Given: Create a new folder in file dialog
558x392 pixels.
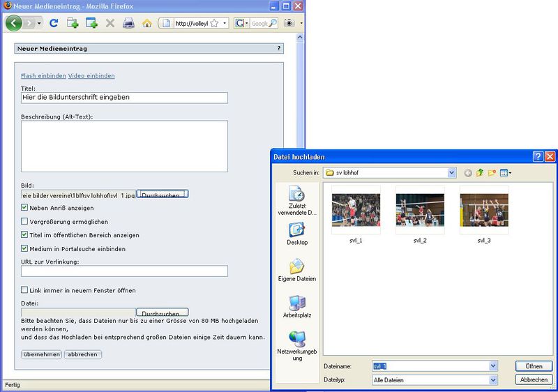Looking at the screenshot, I should tap(492, 172).
